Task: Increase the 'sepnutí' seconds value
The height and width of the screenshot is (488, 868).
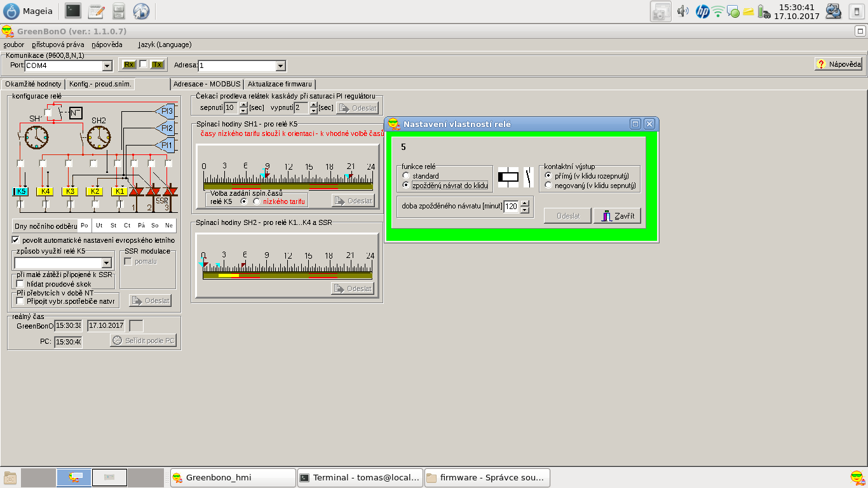Action: tap(243, 105)
